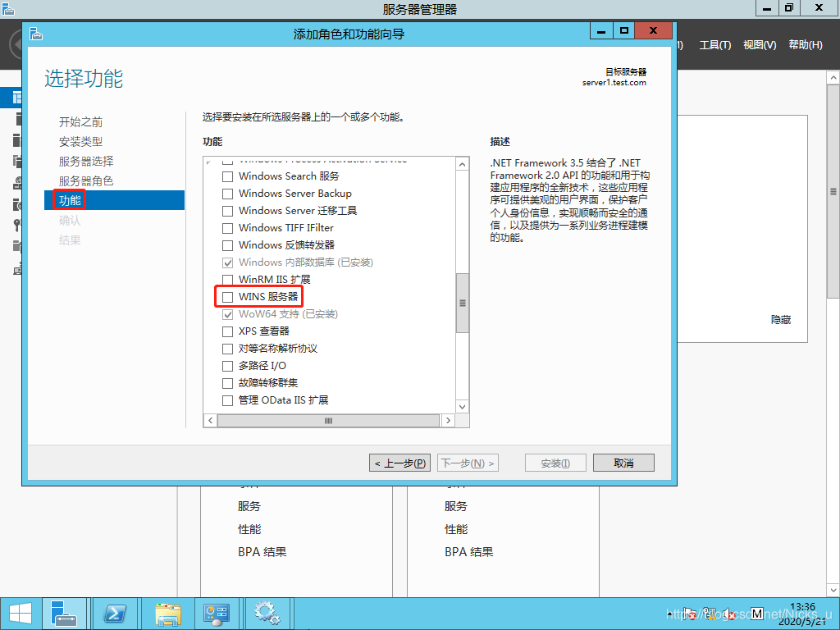Click the feature list scroll-left arrow
The width and height of the screenshot is (840, 630).
[211, 421]
